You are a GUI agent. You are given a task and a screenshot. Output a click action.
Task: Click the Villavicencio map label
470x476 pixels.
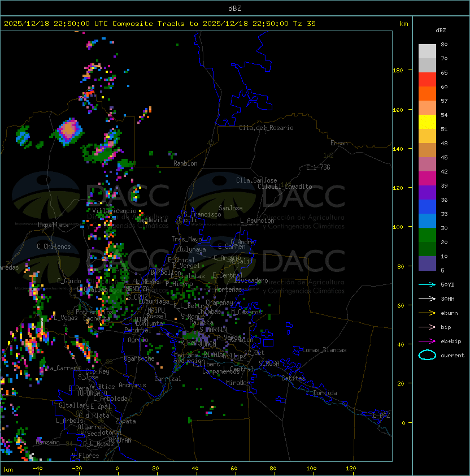(x=114, y=211)
